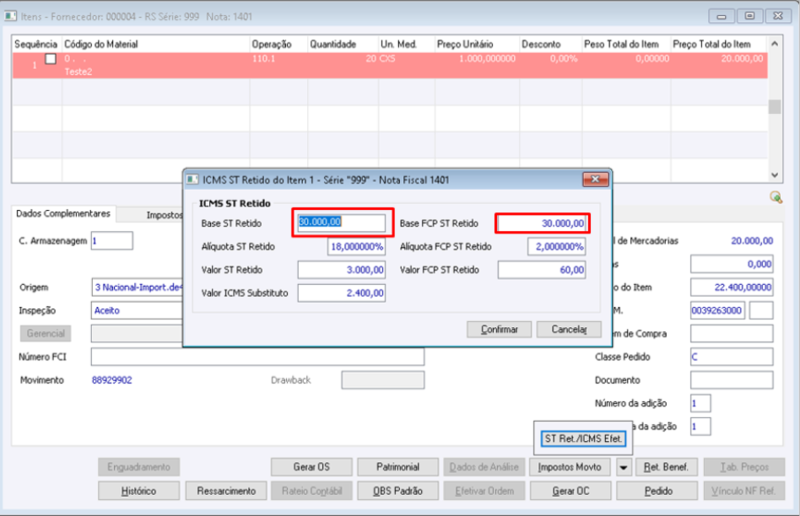Click the Peso Total do Item header
Image resolution: width=800 pixels, height=516 pixels.
626,44
